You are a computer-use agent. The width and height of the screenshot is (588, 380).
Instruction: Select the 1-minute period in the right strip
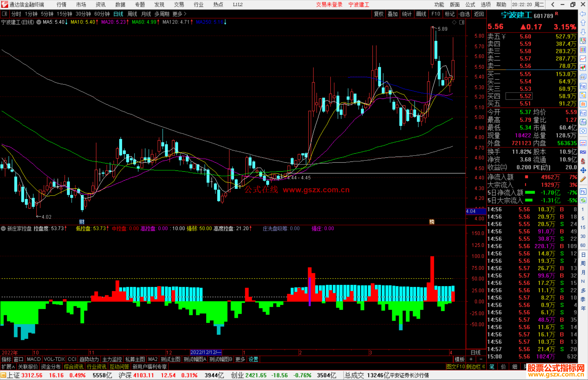583,209
